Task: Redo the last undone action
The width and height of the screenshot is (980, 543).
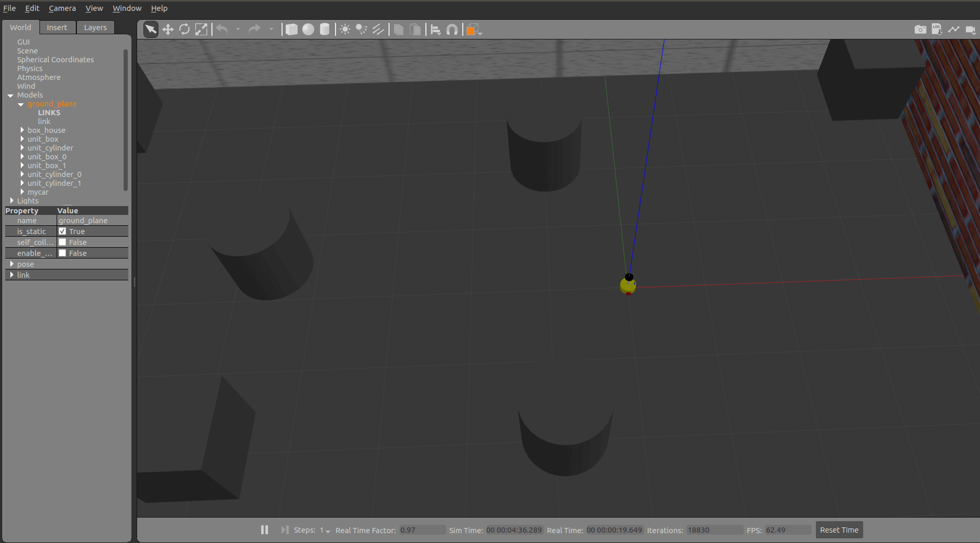Action: (x=254, y=29)
